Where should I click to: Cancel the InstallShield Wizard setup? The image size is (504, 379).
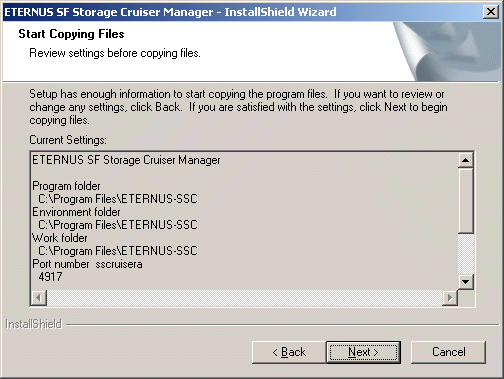point(448,352)
